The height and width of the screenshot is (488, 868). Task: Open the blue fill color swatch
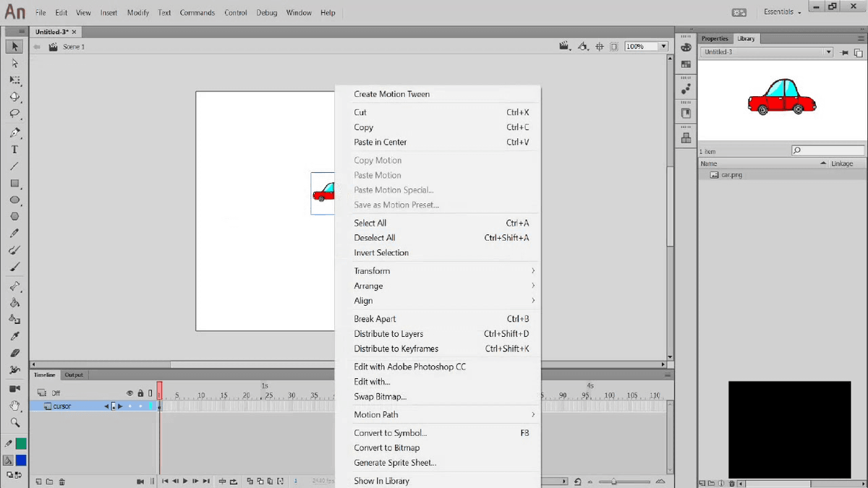tap(21, 460)
